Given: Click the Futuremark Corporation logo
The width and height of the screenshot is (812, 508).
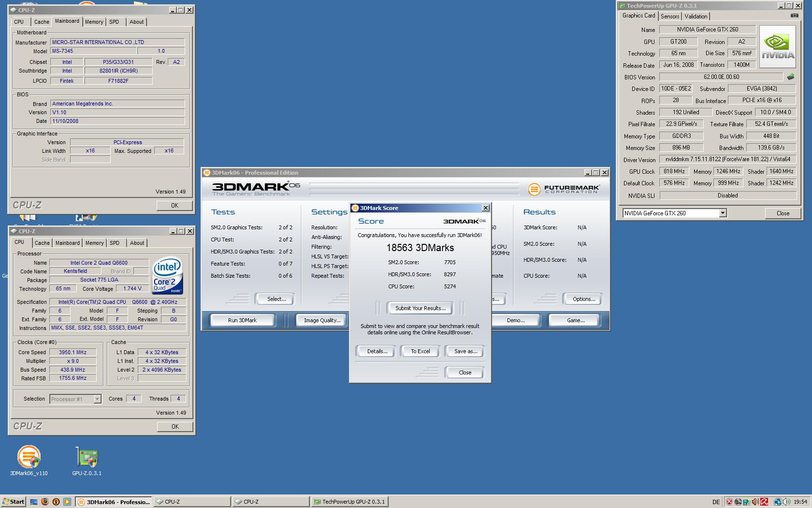Looking at the screenshot, I should [564, 189].
